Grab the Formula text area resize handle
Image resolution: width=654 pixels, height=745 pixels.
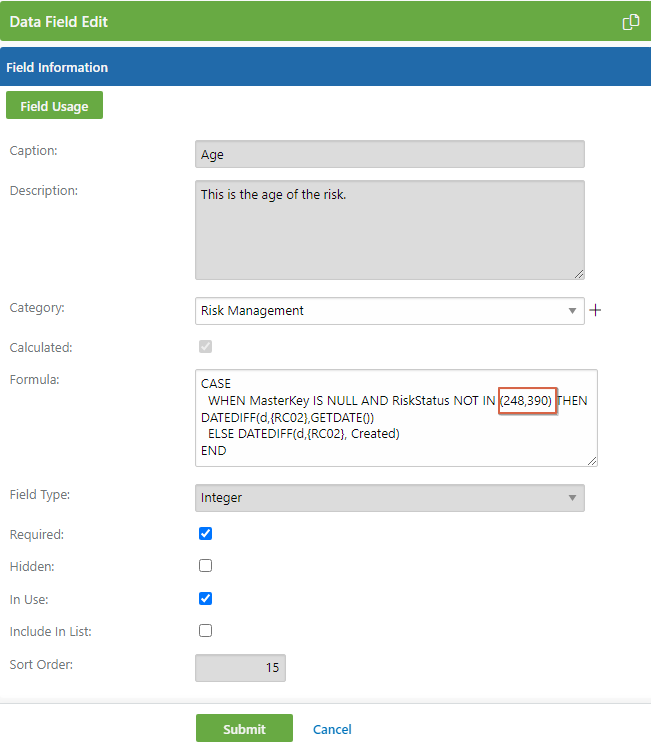[592, 461]
